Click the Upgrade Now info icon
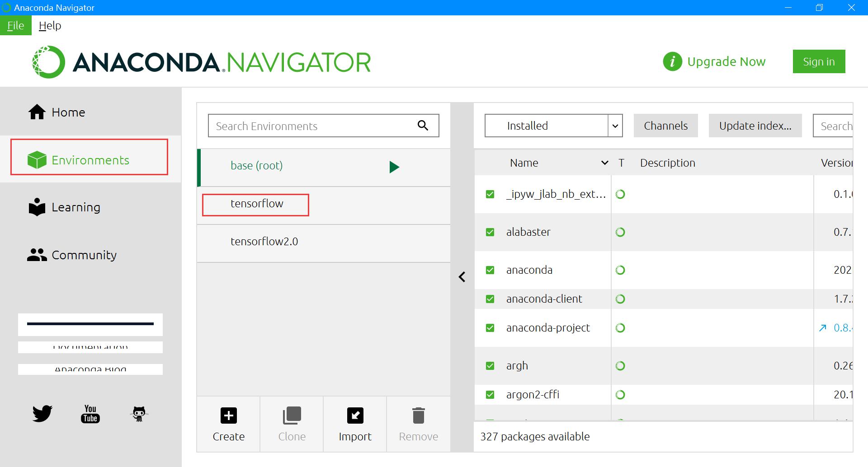The image size is (868, 467). coord(672,61)
